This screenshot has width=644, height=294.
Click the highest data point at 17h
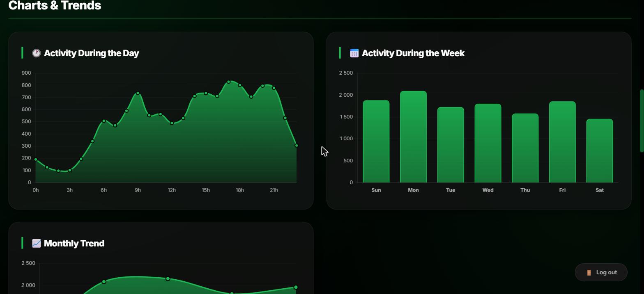point(229,82)
